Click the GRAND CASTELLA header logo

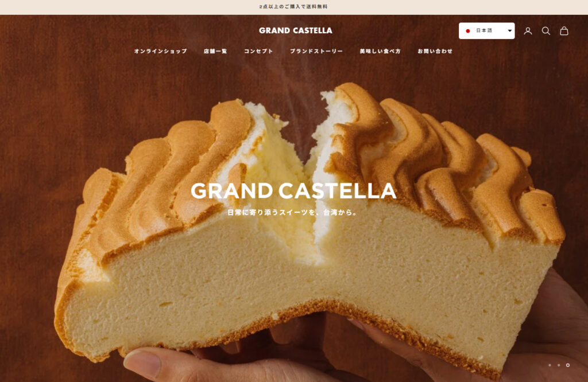(x=296, y=30)
